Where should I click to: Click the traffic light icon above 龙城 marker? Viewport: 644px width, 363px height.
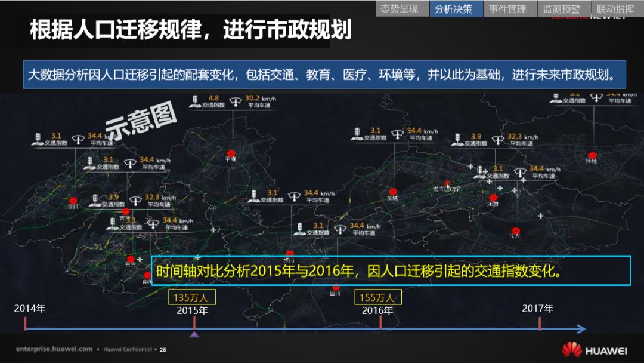tap(357, 134)
